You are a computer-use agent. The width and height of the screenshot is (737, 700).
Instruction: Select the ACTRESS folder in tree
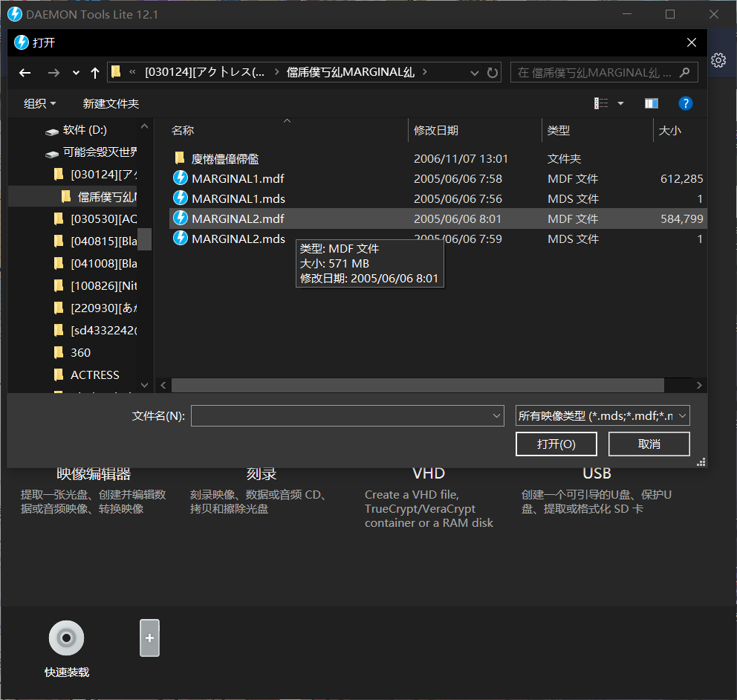pos(87,375)
